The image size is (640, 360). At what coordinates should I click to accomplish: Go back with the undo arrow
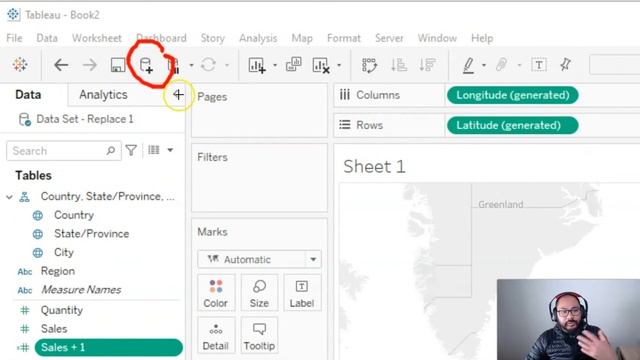[61, 64]
